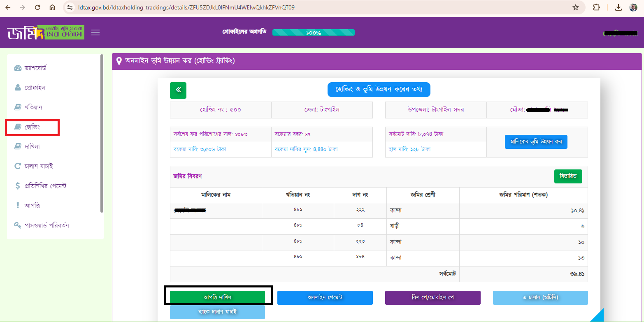Click দাগ নং ২২৩ cell
The height and width of the screenshot is (322, 644).
360,242
